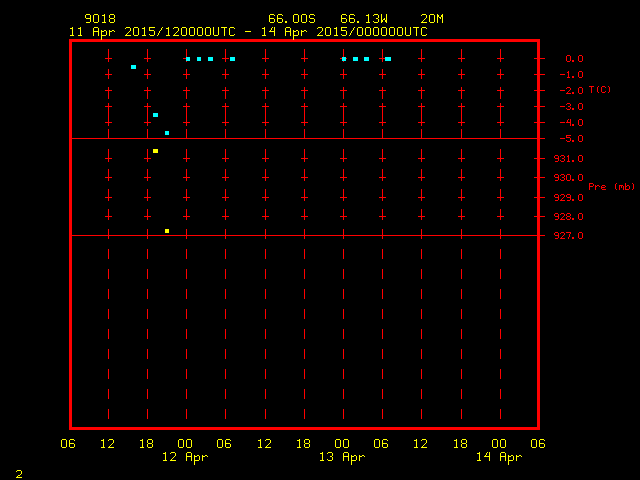Screen dimensions: 640x480
Task: Click the 931.0 pressure tick label
Action: [569, 158]
